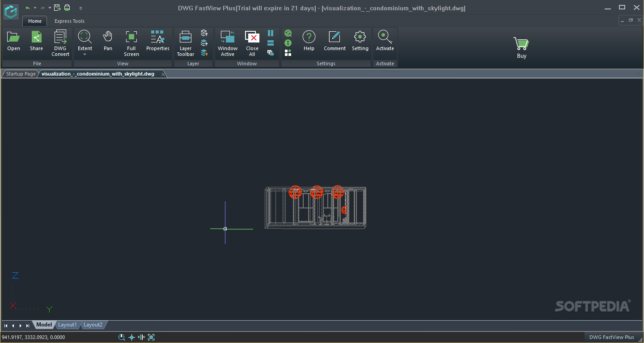Open the Setting gear options
The height and width of the screenshot is (343, 644).
pyautogui.click(x=360, y=41)
